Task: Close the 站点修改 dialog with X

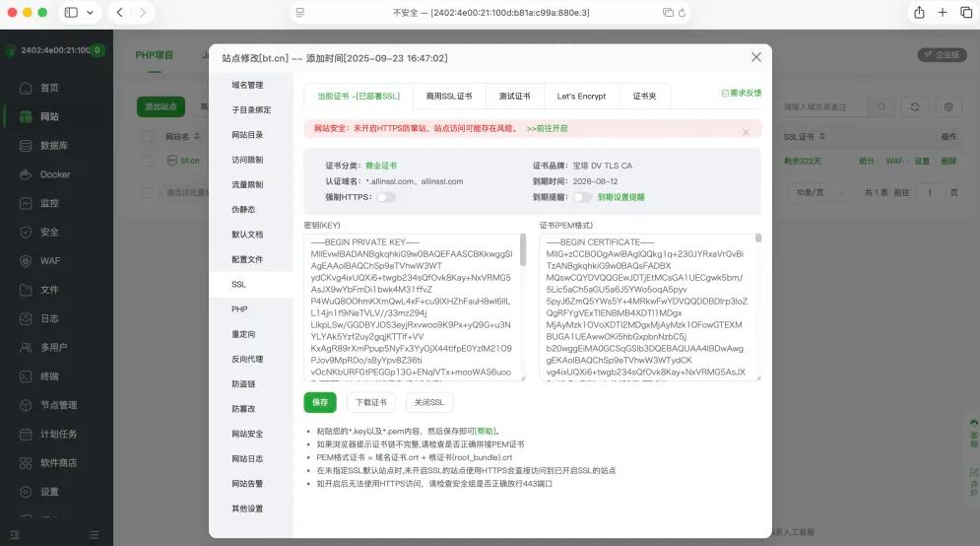Action: [755, 58]
